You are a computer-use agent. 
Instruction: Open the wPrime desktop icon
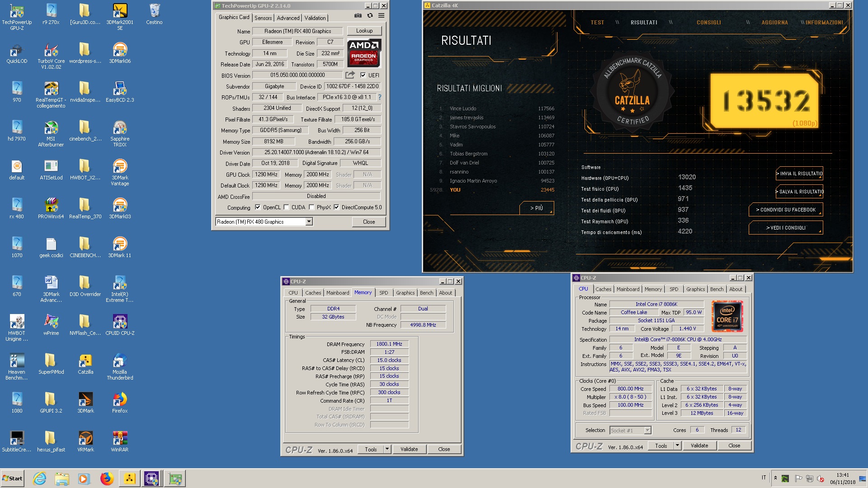(51, 325)
